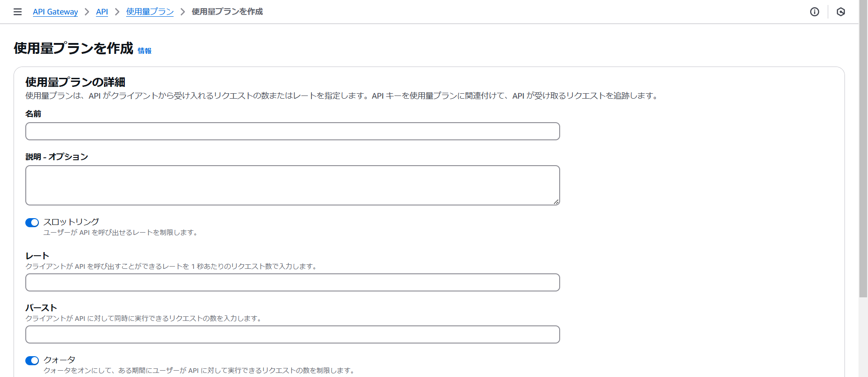Click into the 説明 - オプション textarea

[x=292, y=185]
